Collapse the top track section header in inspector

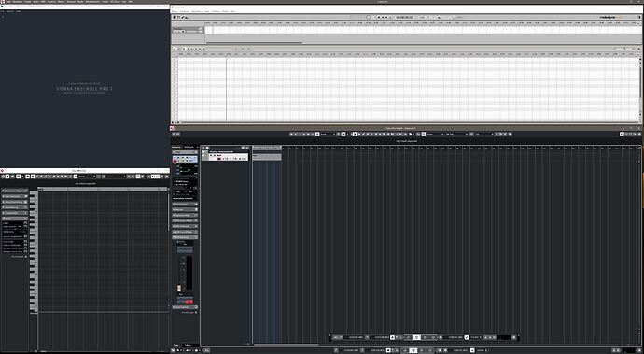[x=185, y=152]
